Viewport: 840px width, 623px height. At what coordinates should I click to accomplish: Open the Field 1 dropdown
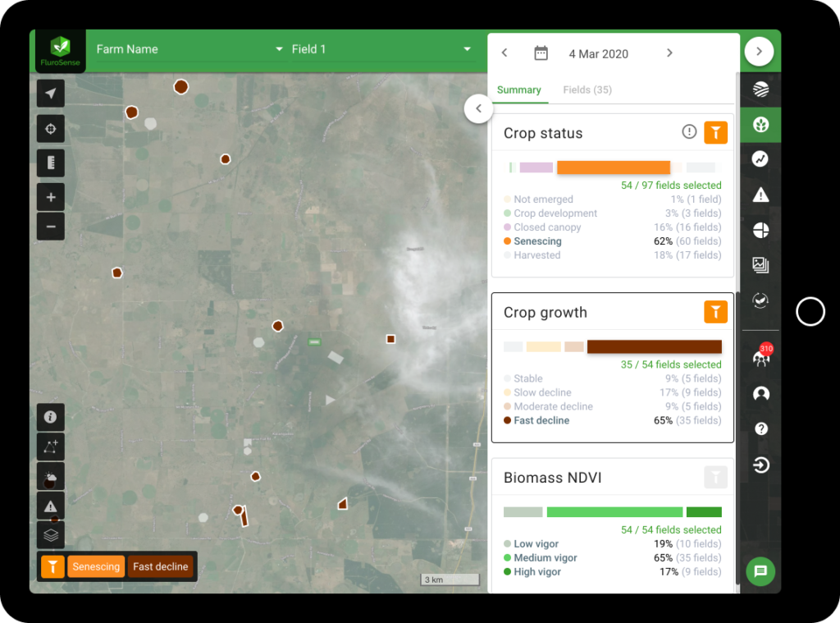[381, 49]
